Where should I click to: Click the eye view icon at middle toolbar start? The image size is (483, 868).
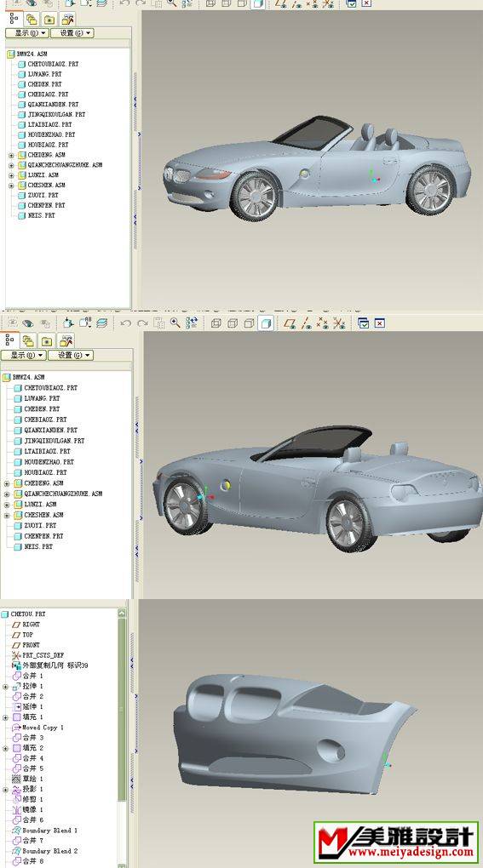(28, 323)
